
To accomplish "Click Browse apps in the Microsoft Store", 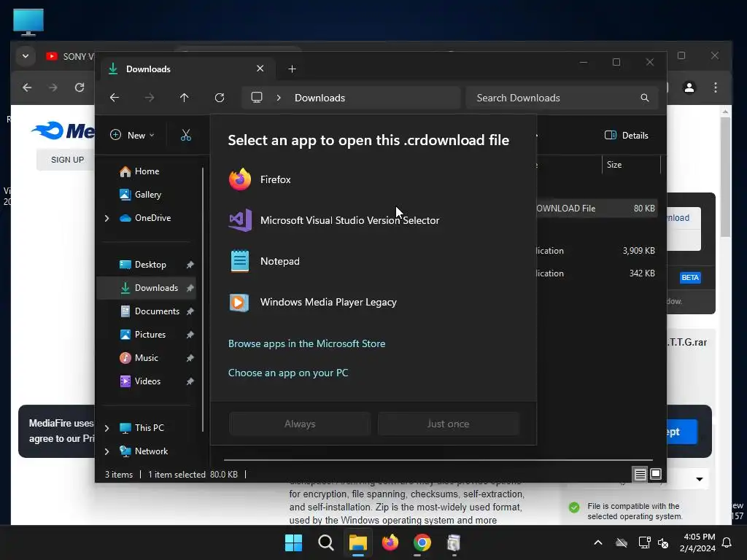I will pyautogui.click(x=307, y=343).
